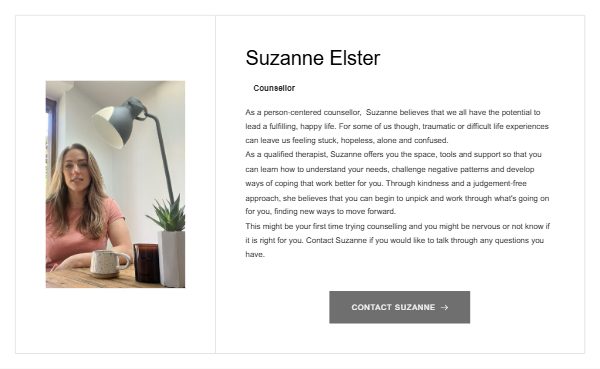600x369 pixels.
Task: Select the Suzanne Elster name heading
Action: pos(313,58)
